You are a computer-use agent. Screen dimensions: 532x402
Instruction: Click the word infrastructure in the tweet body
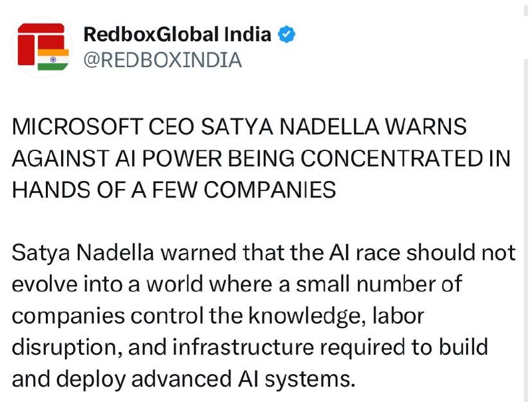(x=243, y=347)
